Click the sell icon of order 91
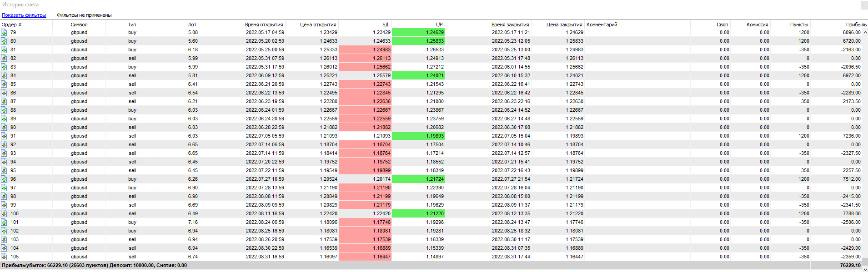The height and width of the screenshot is (272, 868). 4,136
